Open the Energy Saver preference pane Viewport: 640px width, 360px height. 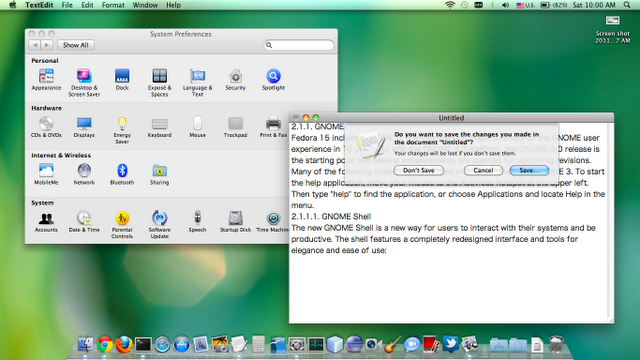(x=122, y=130)
